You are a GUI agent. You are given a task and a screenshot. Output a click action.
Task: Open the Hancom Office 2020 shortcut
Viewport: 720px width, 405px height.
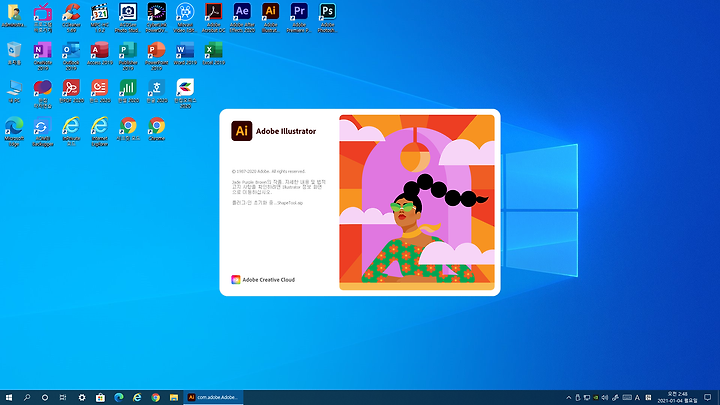[x=185, y=93]
